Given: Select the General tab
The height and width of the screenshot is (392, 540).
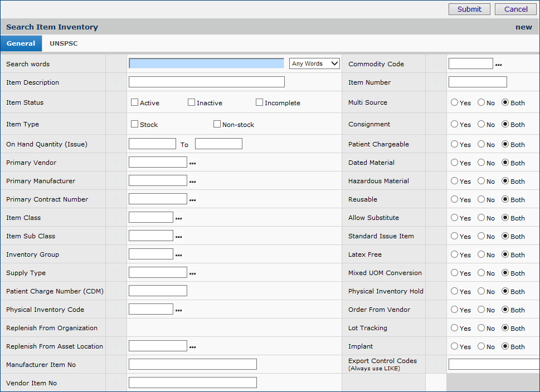Looking at the screenshot, I should click(21, 43).
